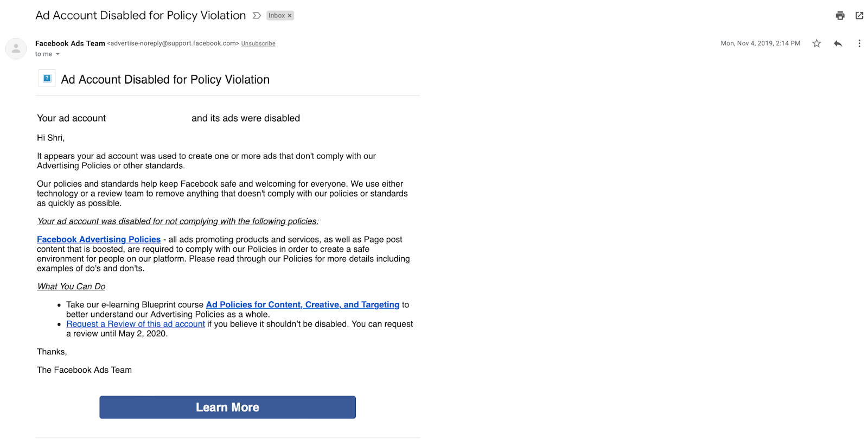868x439 pixels.
Task: Reply using the arrow icon
Action: click(x=838, y=43)
